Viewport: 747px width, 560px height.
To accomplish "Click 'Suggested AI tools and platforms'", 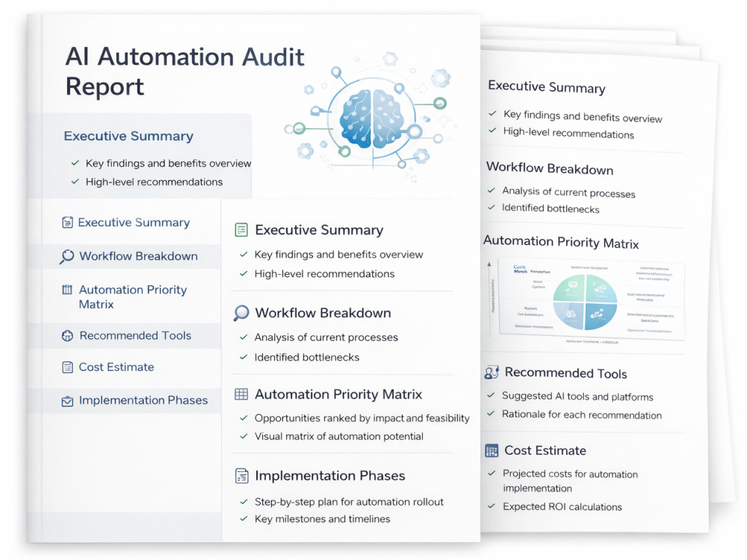I will point(578,396).
